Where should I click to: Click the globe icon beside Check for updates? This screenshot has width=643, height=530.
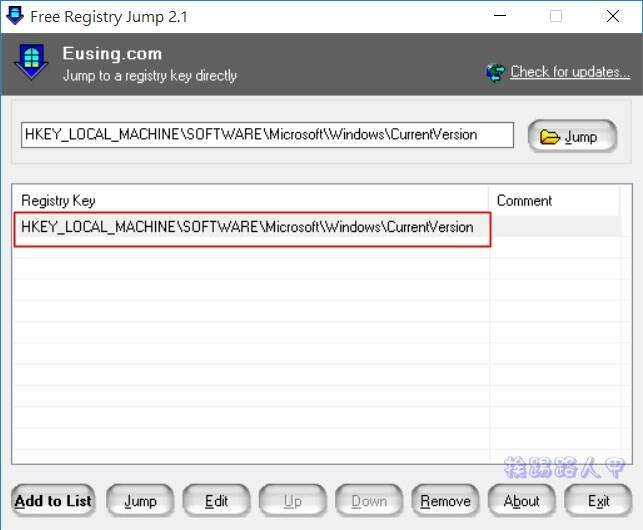[495, 73]
